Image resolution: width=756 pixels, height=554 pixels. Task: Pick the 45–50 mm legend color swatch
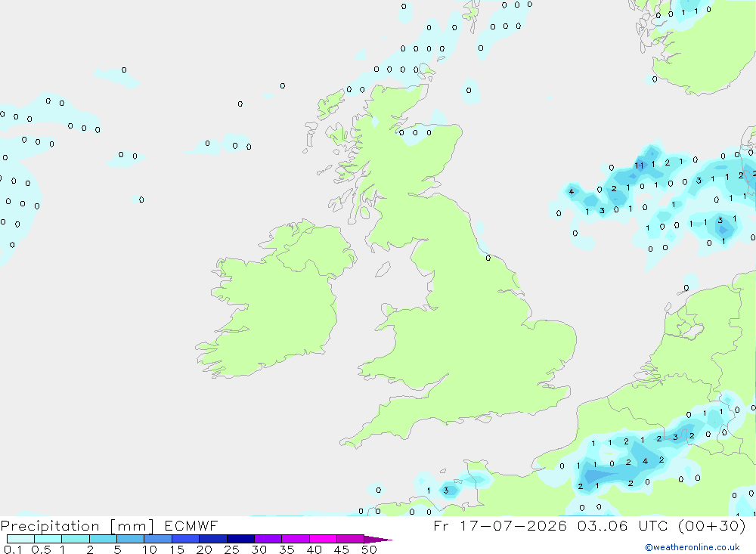[x=351, y=539]
